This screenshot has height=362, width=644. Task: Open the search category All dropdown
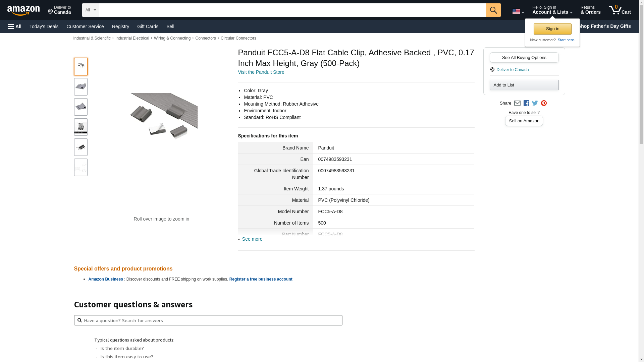click(91, 10)
